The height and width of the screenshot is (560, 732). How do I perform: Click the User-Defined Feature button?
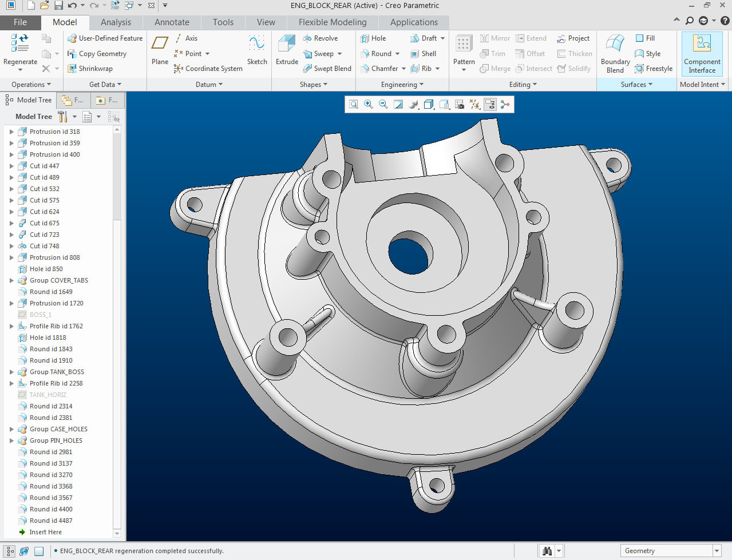(105, 38)
